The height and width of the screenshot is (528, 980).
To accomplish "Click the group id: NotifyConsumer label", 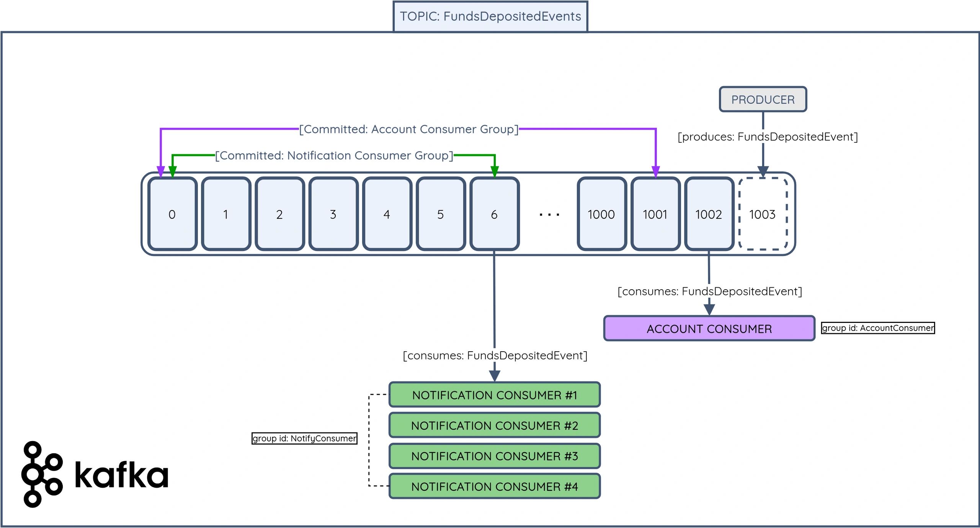I will coord(304,438).
